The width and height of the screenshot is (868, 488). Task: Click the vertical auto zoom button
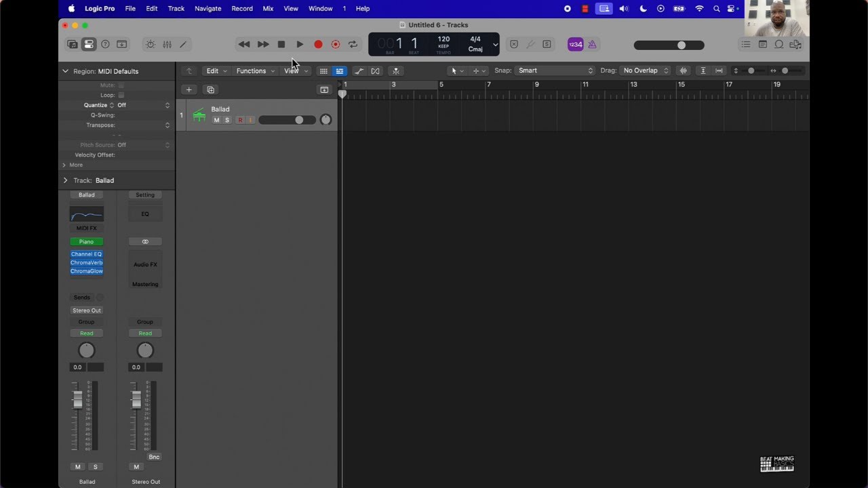coord(703,71)
